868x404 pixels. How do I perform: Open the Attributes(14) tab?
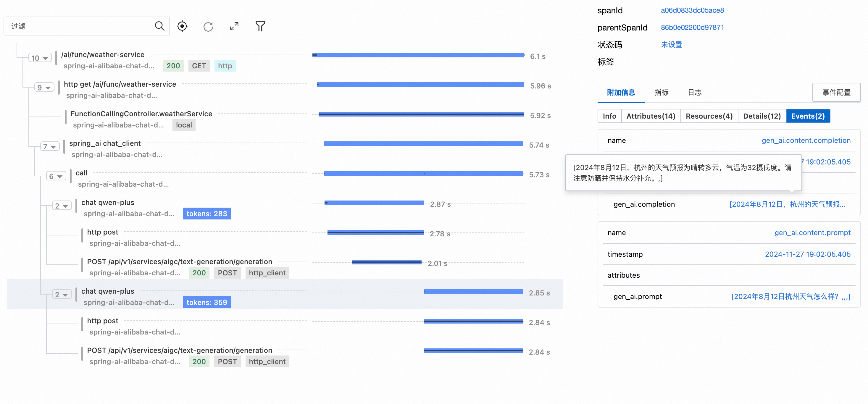(x=651, y=116)
